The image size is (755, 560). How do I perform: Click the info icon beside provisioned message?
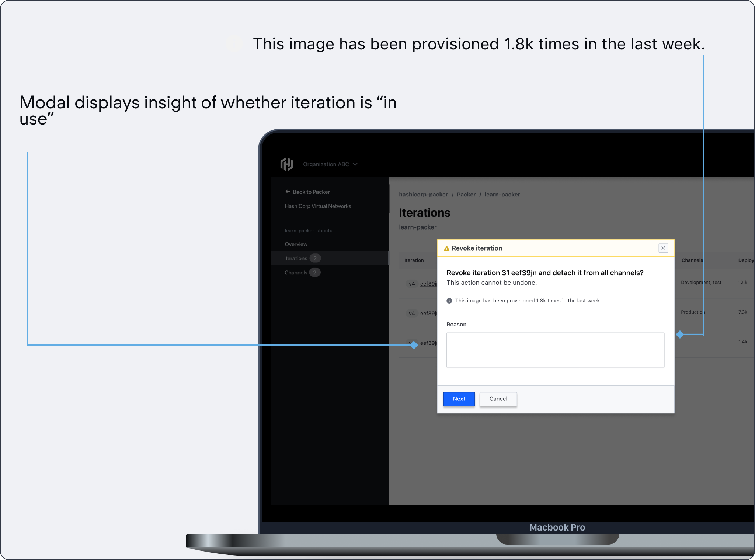(x=449, y=301)
